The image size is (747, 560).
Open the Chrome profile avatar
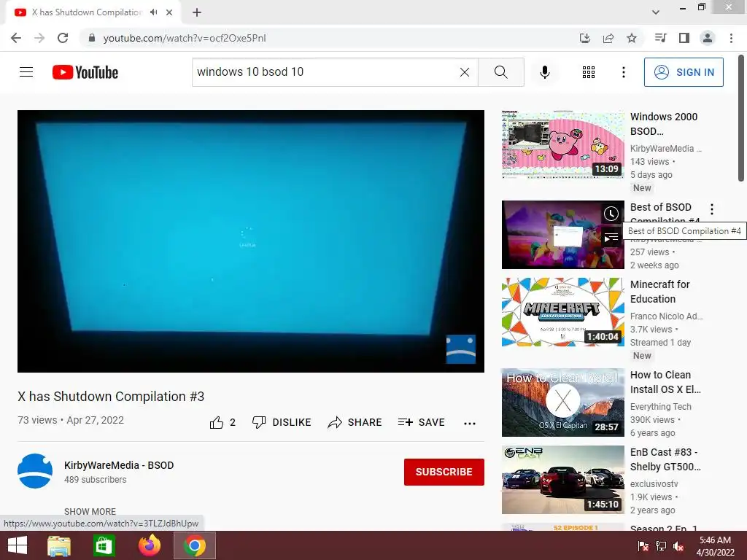pos(708,38)
